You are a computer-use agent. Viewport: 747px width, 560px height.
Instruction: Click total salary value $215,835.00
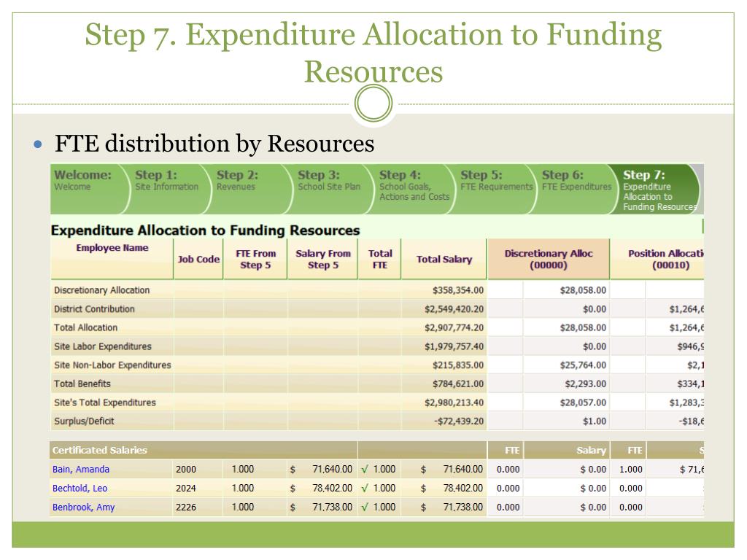click(458, 365)
